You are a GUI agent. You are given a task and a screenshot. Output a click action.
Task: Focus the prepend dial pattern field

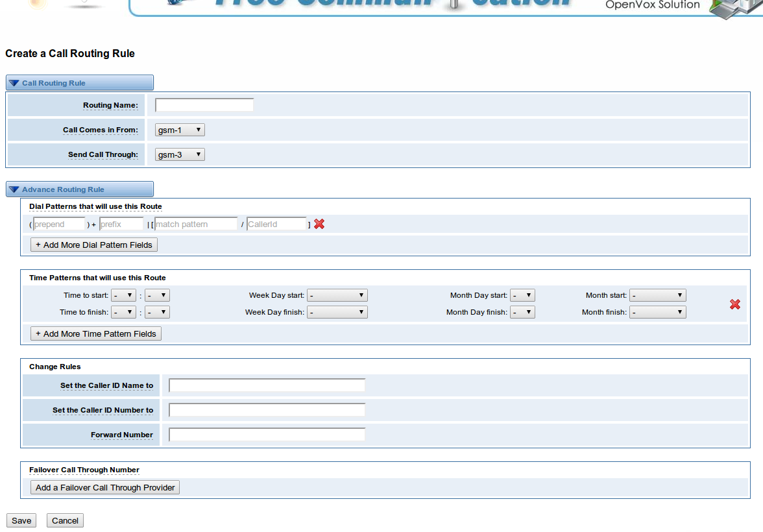[x=59, y=224]
